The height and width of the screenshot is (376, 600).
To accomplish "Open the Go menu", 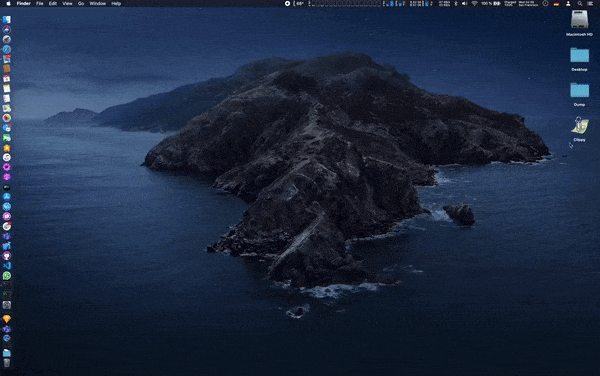I will tap(81, 3).
